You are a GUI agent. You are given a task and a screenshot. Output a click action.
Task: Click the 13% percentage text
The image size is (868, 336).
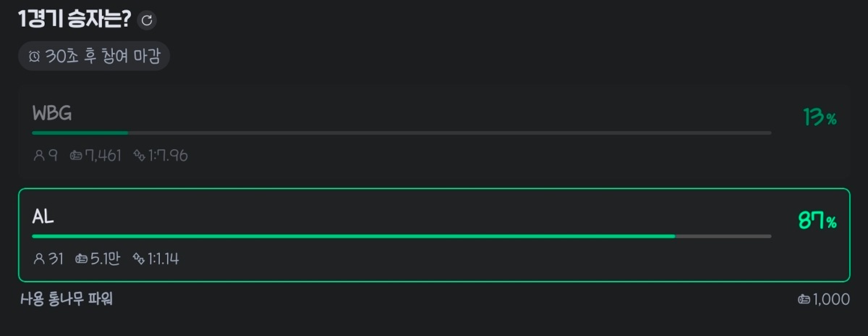point(820,117)
